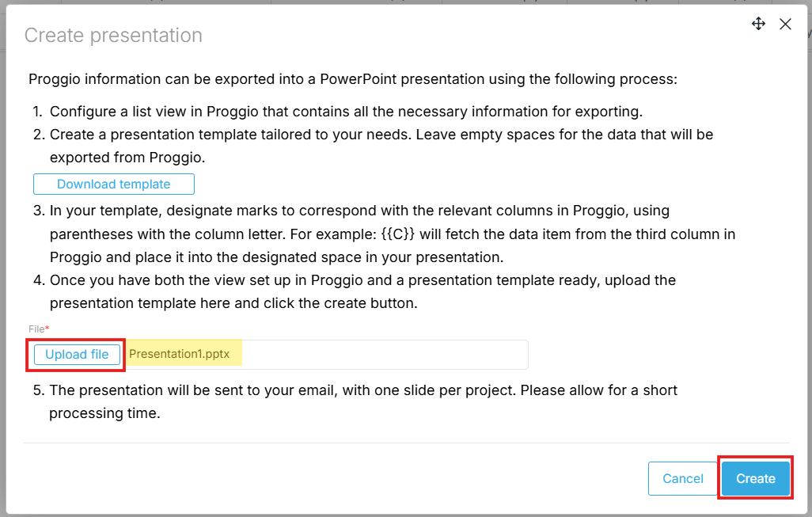The height and width of the screenshot is (517, 812).
Task: Click the 'presentation will be sent' step 5 text
Action: [363, 401]
